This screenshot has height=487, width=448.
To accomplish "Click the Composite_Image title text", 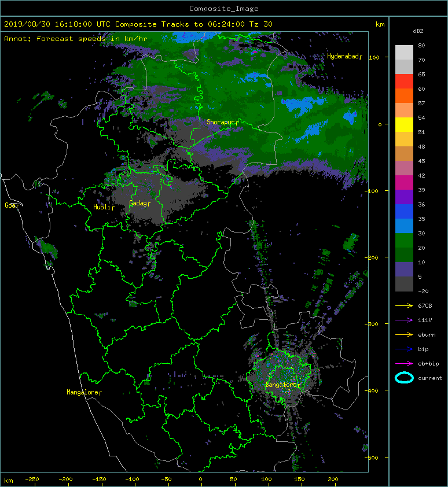I will point(224,9).
